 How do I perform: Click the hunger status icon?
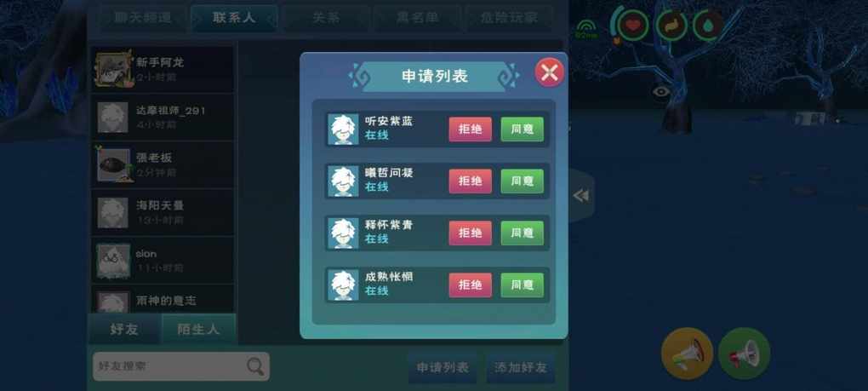(672, 26)
